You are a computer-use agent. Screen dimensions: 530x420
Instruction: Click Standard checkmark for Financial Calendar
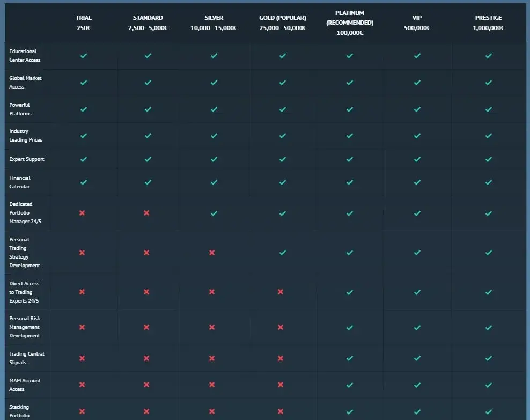[x=148, y=182]
